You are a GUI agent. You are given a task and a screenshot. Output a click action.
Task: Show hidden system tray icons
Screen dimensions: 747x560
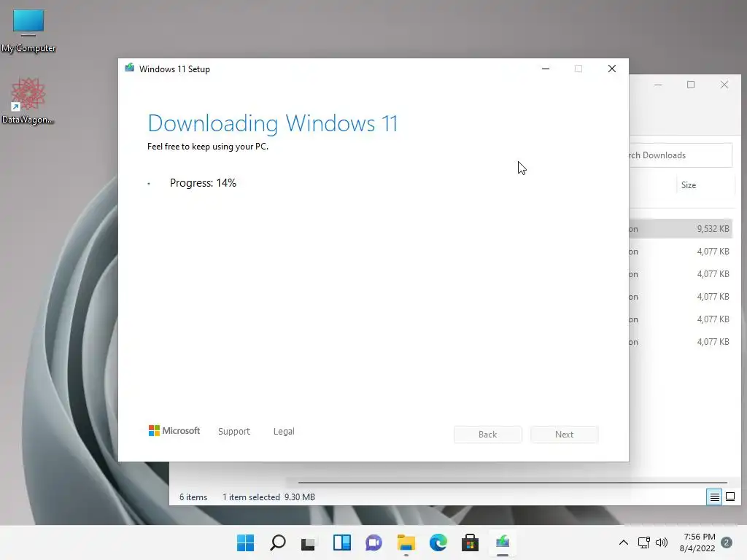(623, 542)
